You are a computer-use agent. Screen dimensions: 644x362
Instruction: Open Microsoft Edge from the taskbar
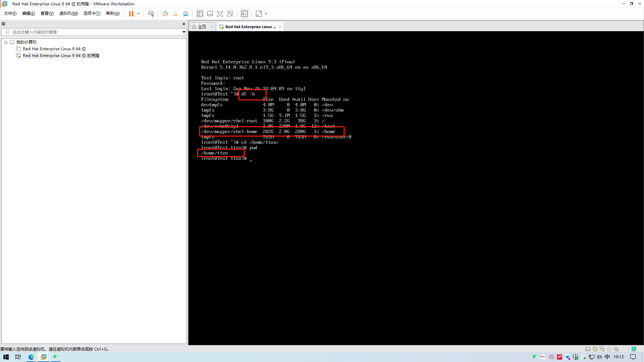click(x=31, y=357)
